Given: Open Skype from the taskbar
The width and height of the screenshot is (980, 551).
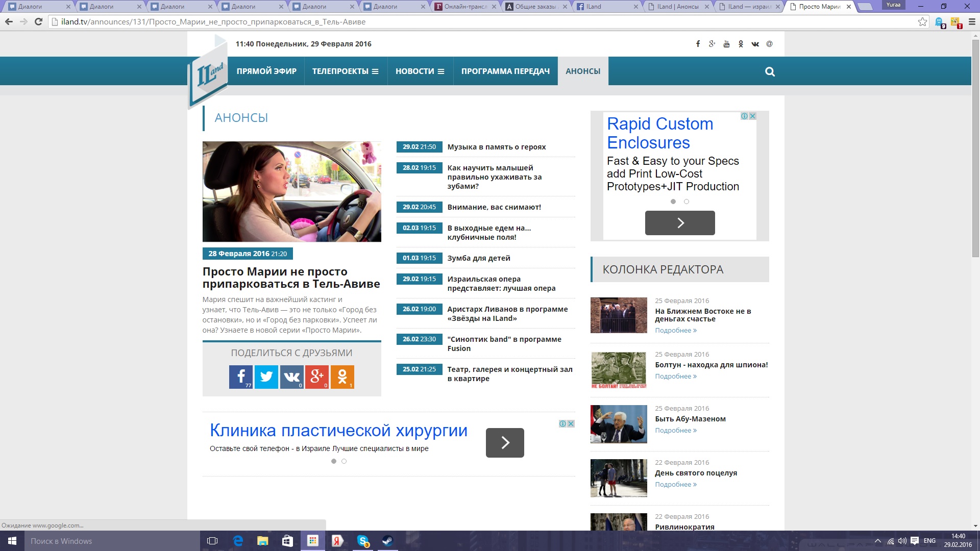Looking at the screenshot, I should [x=363, y=541].
